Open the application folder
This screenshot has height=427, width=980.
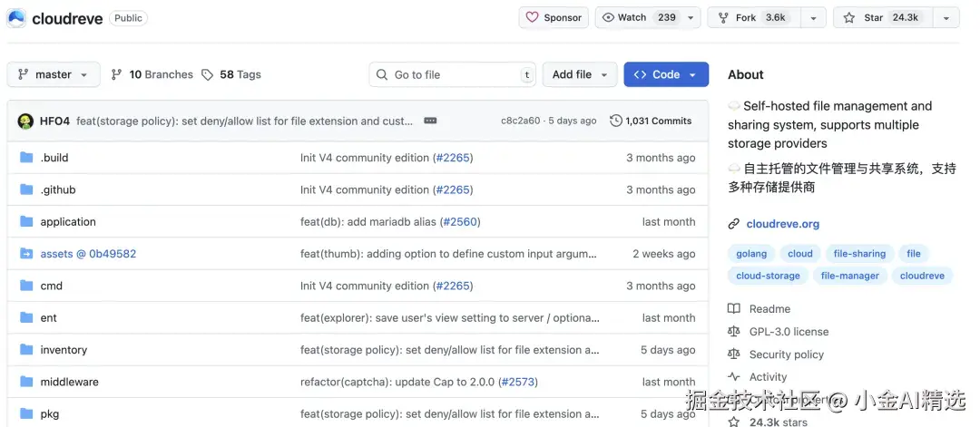pyautogui.click(x=68, y=221)
